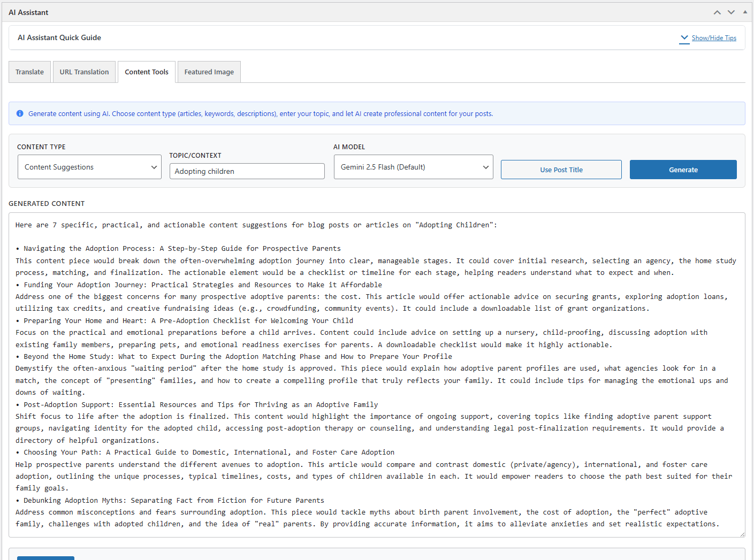Click the blue Generate button
This screenshot has height=560, width=754.
(x=683, y=170)
